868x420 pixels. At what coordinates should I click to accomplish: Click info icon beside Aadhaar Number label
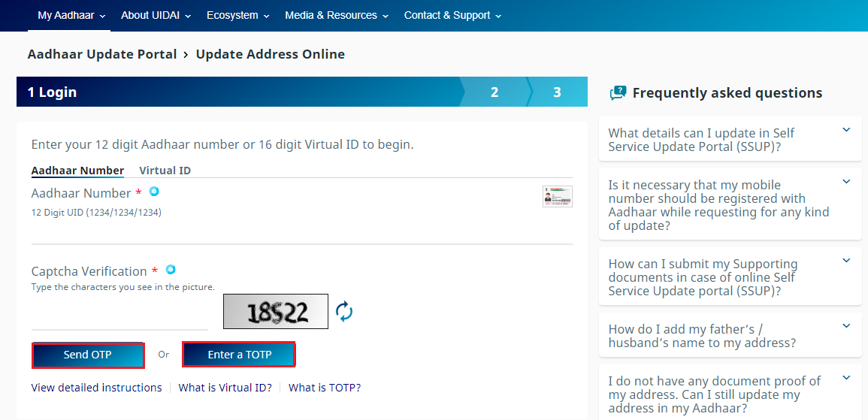155,192
